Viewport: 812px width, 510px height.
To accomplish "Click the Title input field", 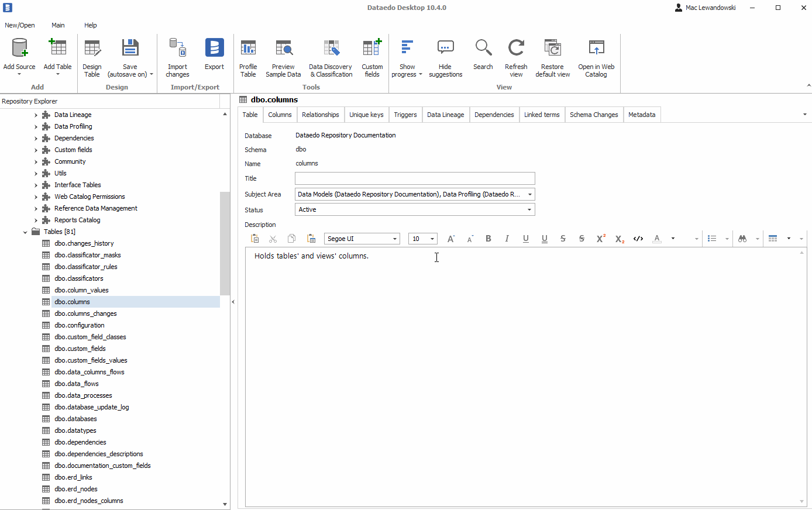I will 415,178.
